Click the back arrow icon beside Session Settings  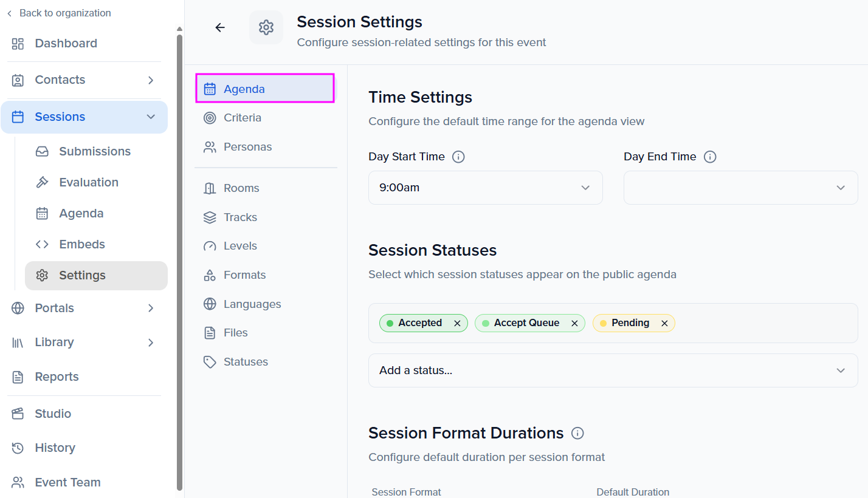point(220,27)
